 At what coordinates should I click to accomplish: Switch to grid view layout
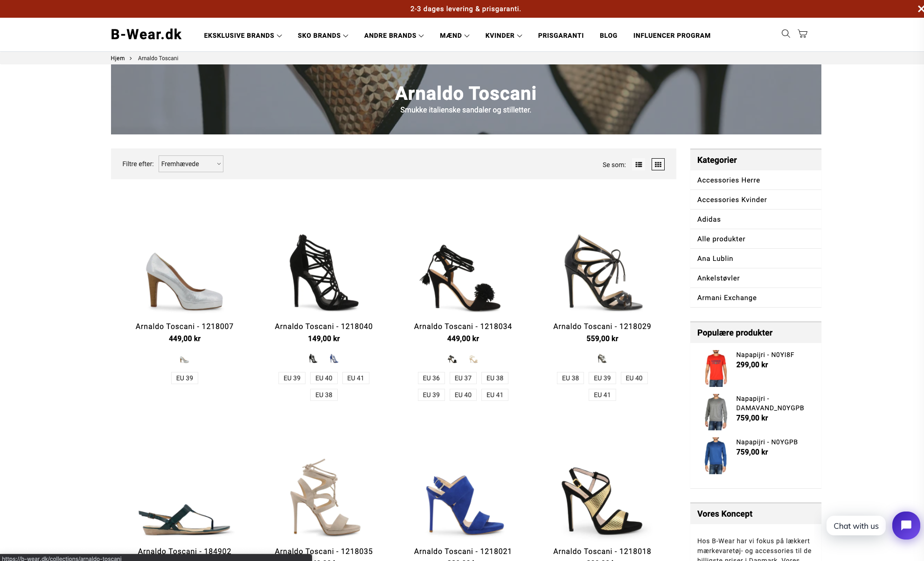(x=658, y=164)
